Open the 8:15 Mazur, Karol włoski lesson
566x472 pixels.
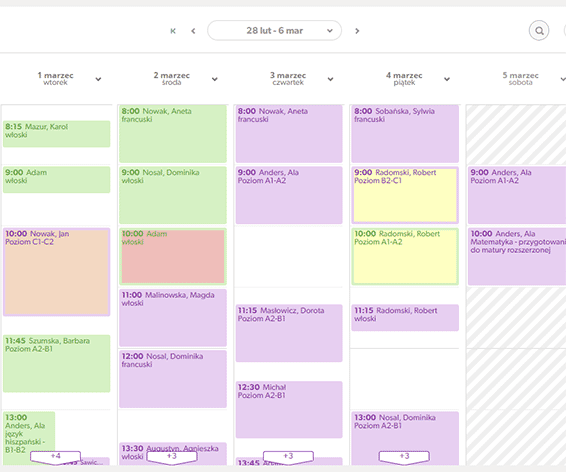57,134
